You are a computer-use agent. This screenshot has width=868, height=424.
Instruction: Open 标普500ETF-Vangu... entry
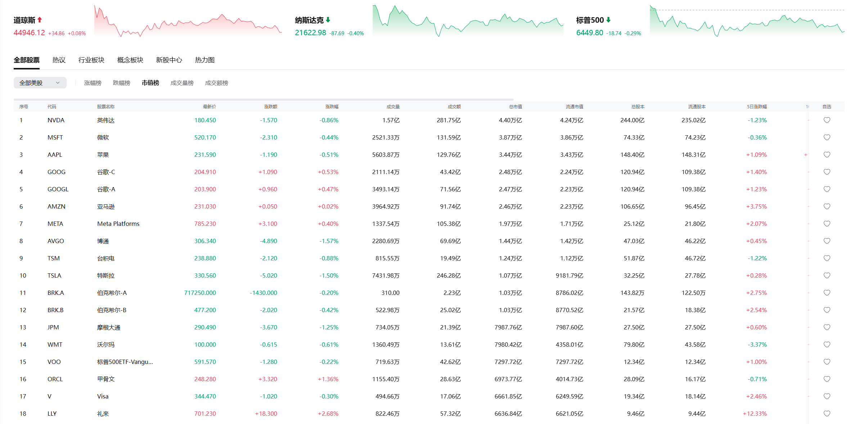pos(125,362)
